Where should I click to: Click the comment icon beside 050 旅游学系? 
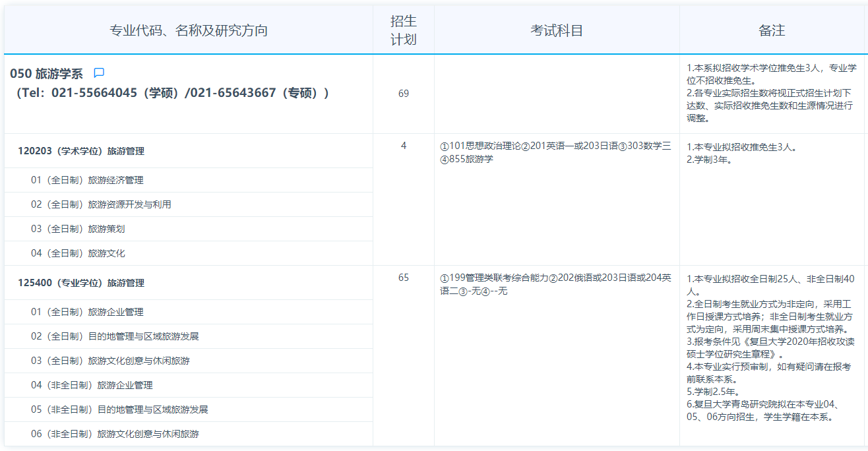[x=99, y=73]
